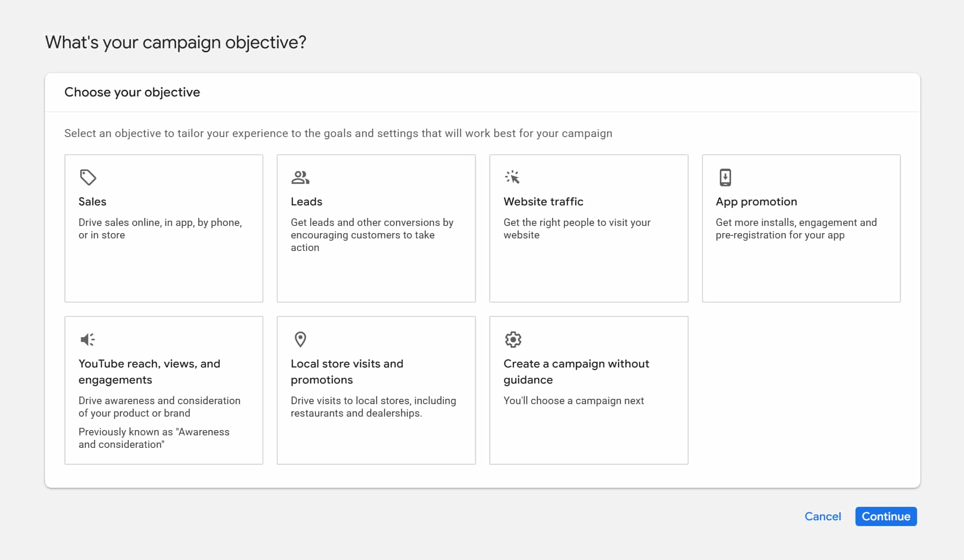Image resolution: width=964 pixels, height=560 pixels.
Task: Click 'Select an objective to tailor your experience' text
Action: (338, 134)
